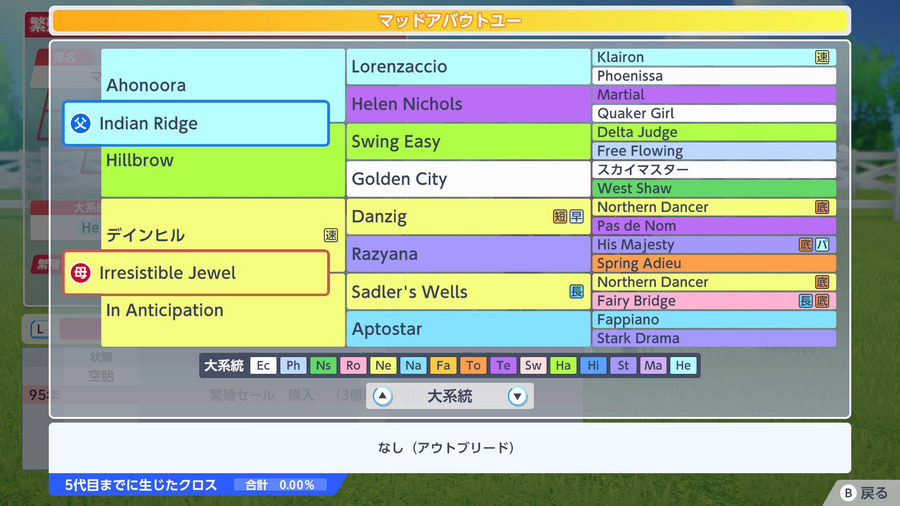
Task: Select the Ne lineage swatch
Action: point(383,365)
